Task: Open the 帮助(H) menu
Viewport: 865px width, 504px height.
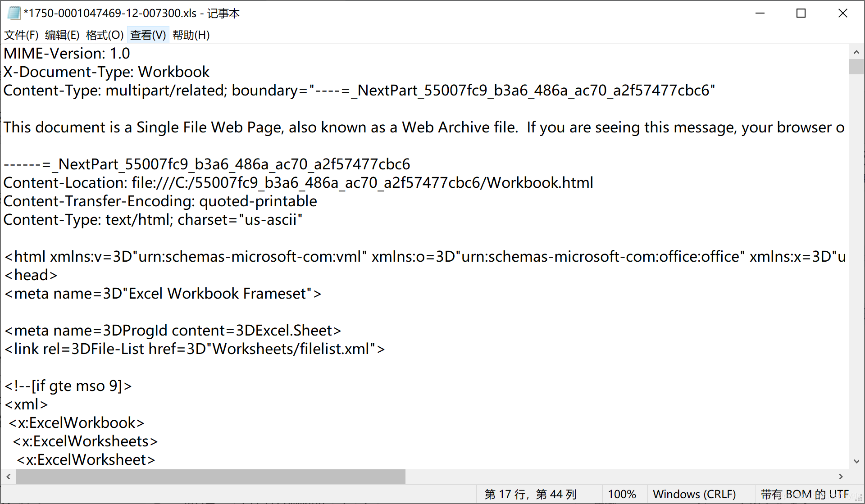Action: click(x=191, y=35)
